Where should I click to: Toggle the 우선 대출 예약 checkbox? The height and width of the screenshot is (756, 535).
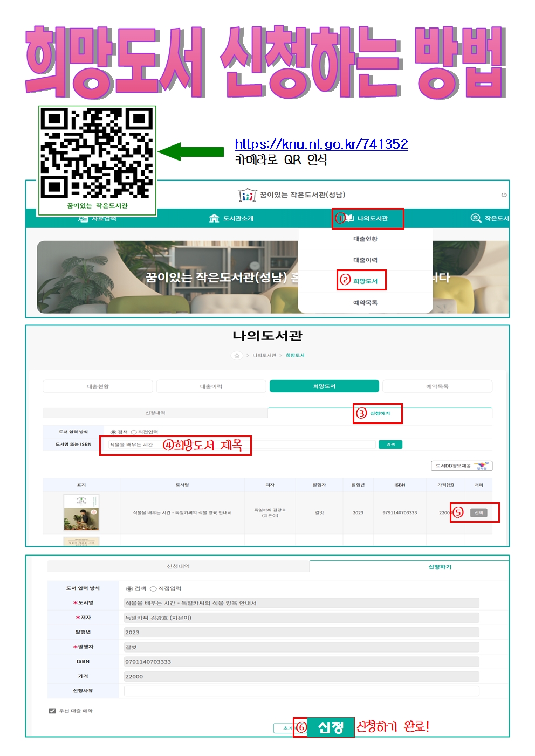pos(52,711)
